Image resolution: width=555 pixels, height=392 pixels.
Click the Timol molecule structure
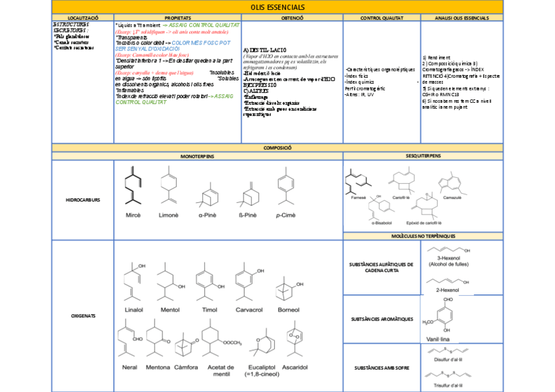[210, 281]
